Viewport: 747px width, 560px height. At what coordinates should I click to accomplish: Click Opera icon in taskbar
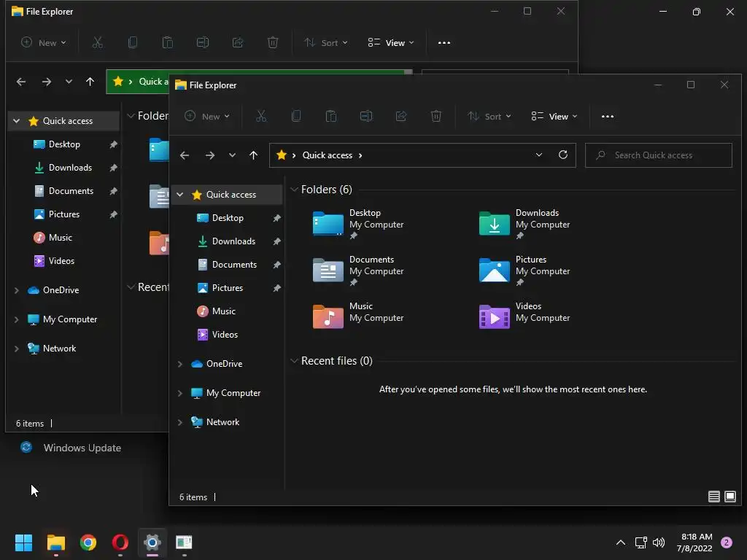pos(120,542)
